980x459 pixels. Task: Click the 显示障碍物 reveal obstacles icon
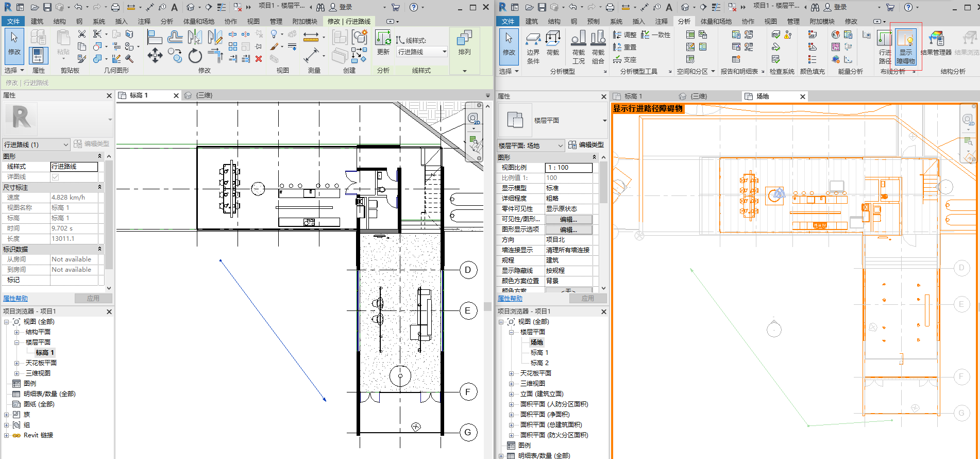906,47
